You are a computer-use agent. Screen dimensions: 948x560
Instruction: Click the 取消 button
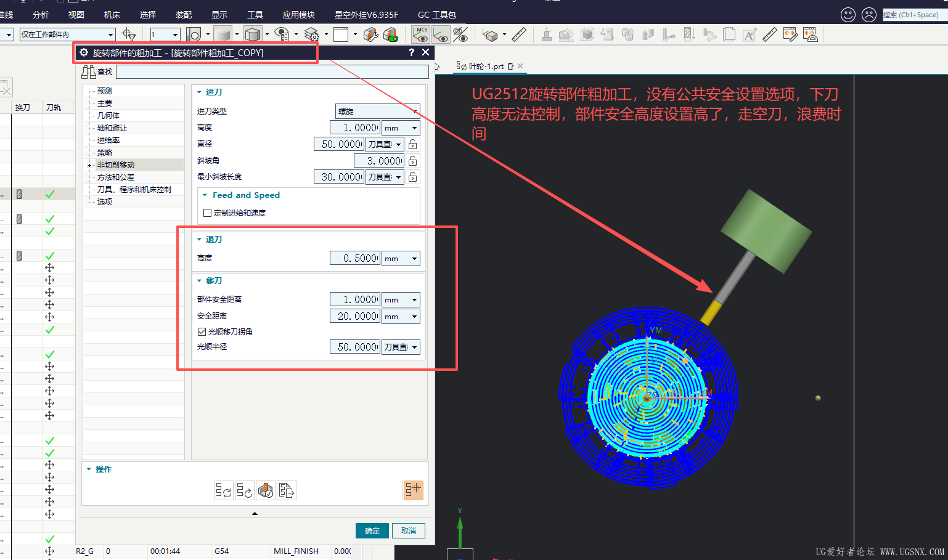click(409, 531)
